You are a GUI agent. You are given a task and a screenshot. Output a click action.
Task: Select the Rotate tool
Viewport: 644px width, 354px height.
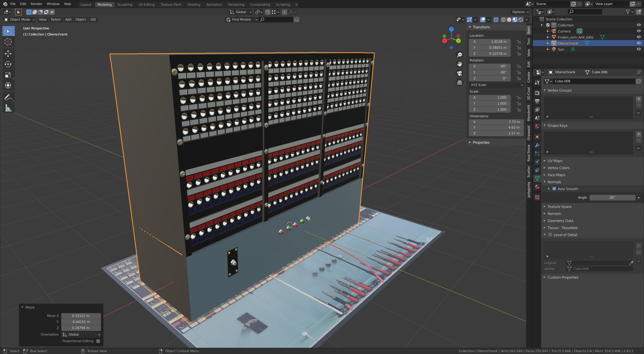[x=8, y=64]
